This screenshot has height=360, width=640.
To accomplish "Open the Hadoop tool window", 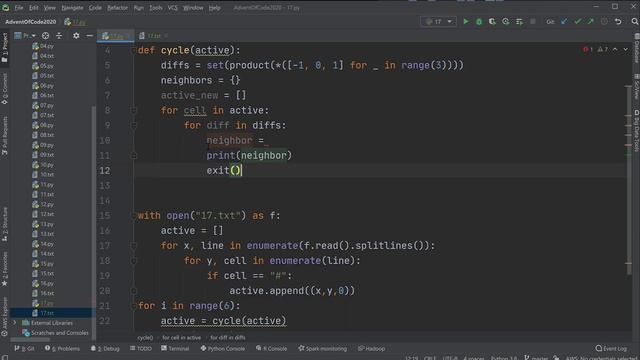I will pos(371,348).
